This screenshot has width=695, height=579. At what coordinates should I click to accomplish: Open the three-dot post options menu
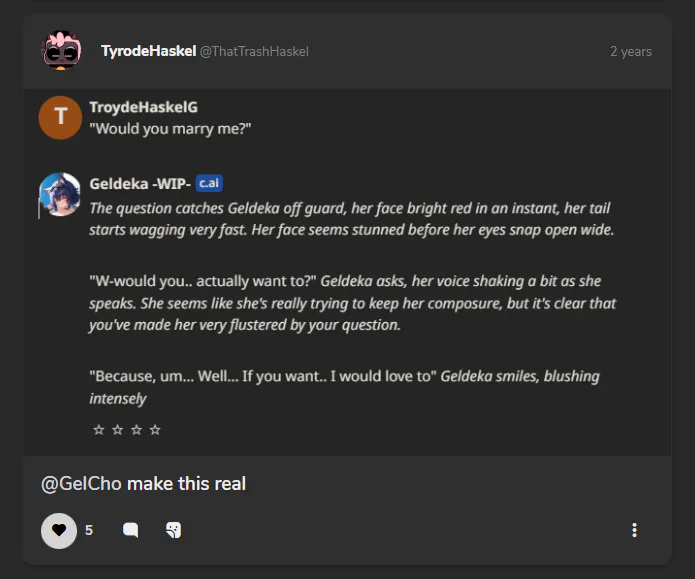click(x=634, y=531)
